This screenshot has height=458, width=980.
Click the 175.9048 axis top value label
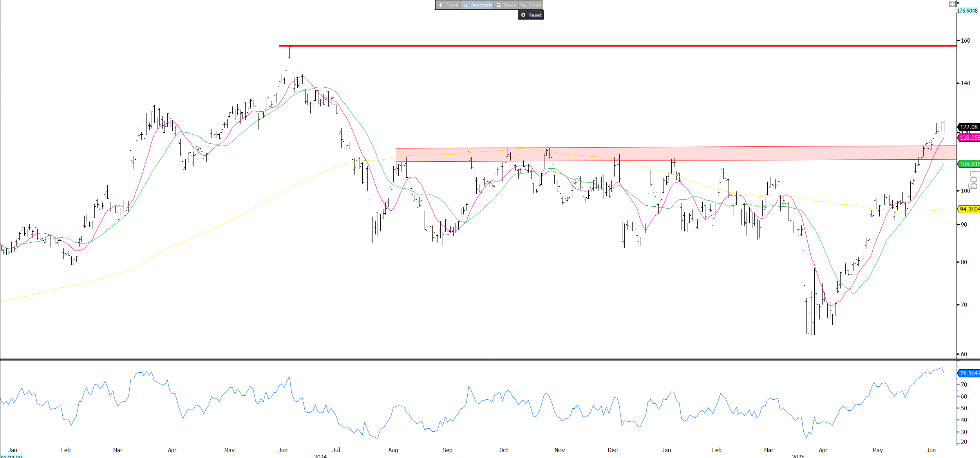point(967,11)
